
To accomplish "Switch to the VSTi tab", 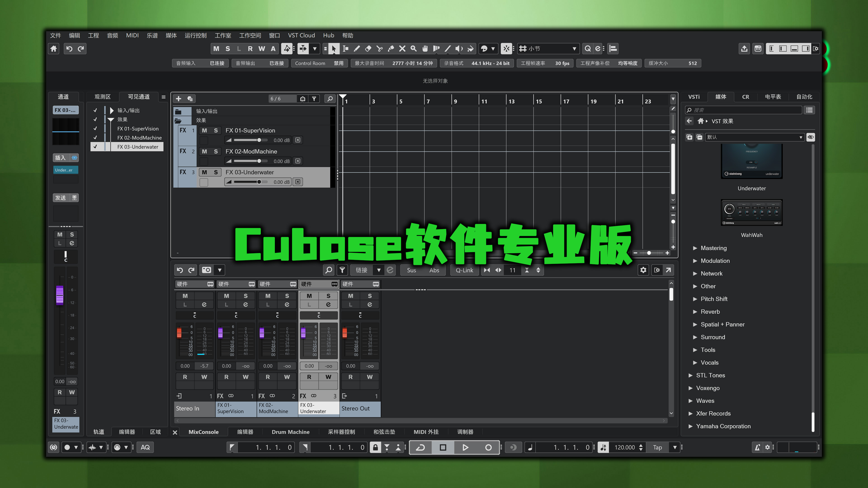I will tap(694, 97).
